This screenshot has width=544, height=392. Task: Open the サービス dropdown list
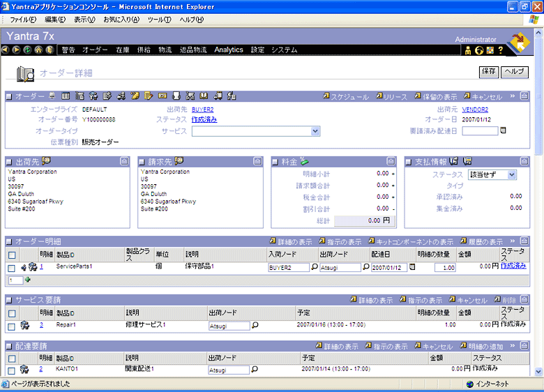(x=315, y=131)
